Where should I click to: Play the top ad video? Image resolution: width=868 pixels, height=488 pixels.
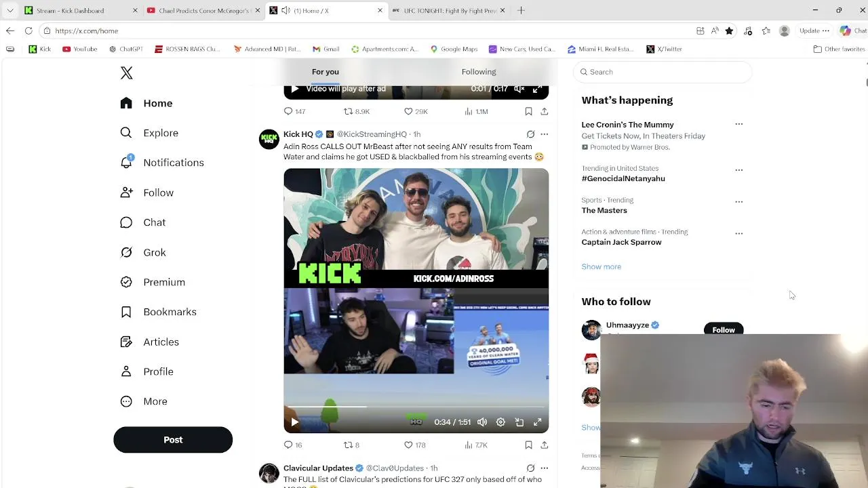pos(294,89)
